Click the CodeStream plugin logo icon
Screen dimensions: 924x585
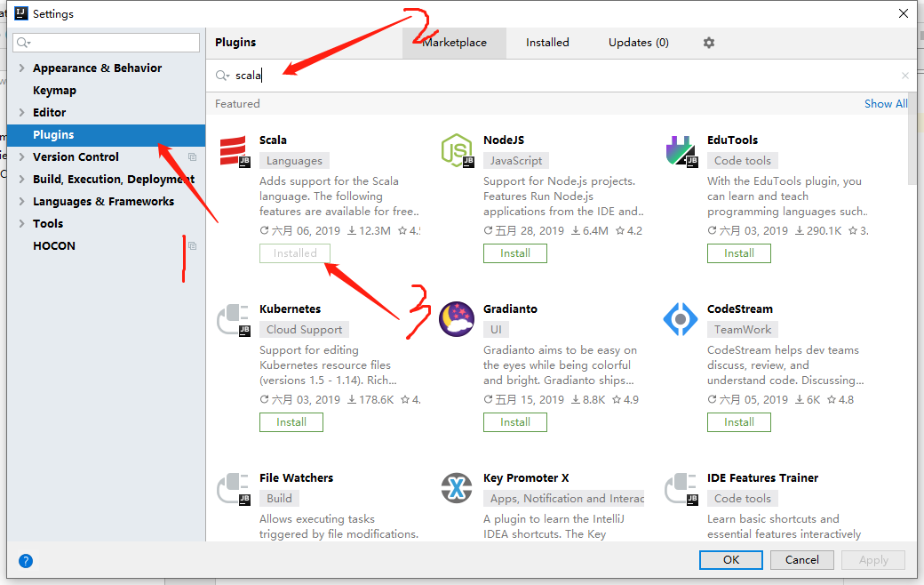click(681, 319)
